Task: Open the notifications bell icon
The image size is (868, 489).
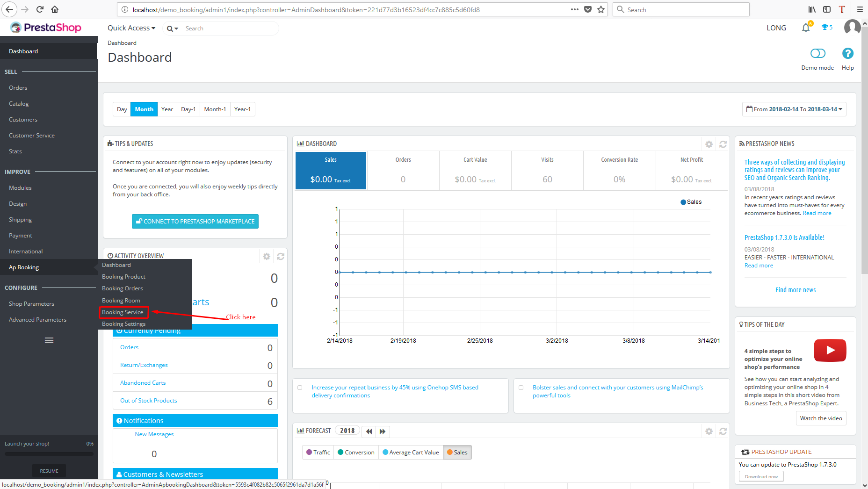Action: click(806, 28)
